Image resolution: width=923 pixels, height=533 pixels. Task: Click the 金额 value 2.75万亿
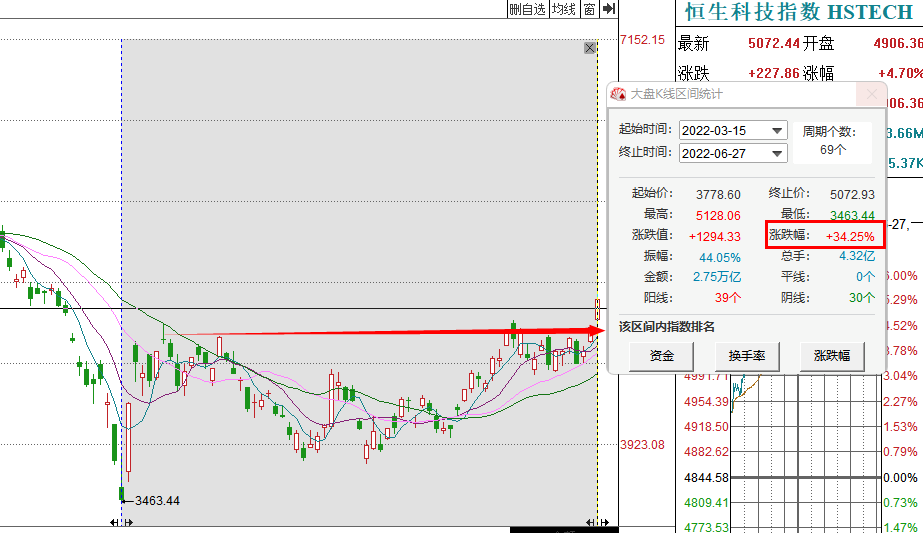(x=717, y=277)
